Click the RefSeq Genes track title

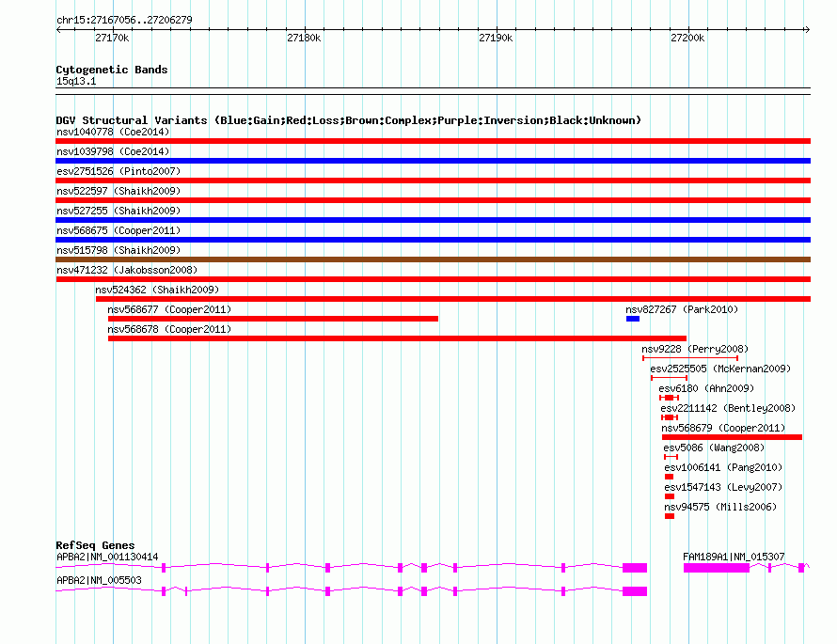click(95, 545)
